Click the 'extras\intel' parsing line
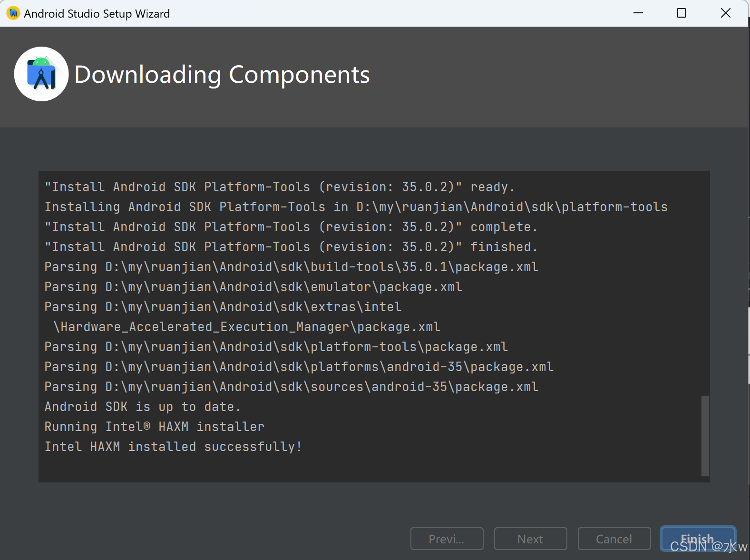 click(223, 306)
